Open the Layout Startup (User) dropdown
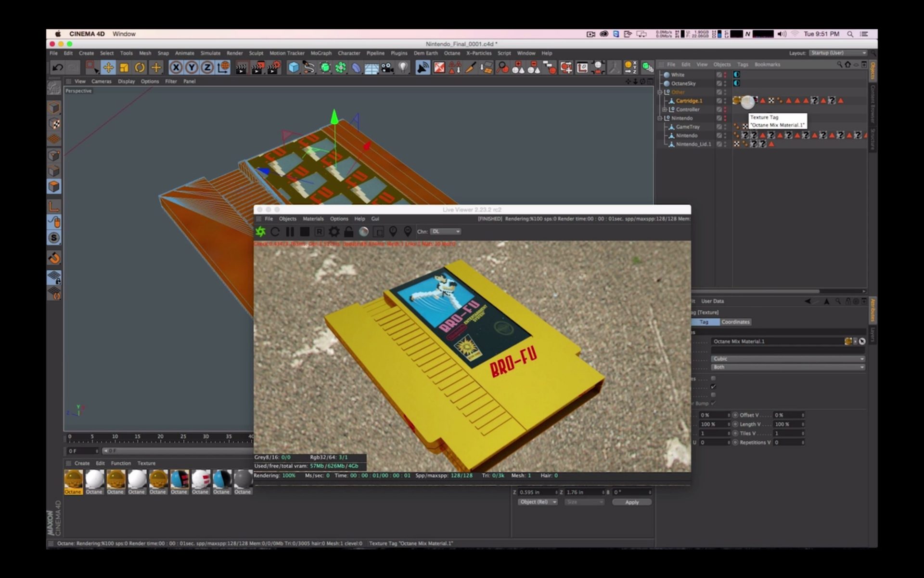Image resolution: width=924 pixels, height=578 pixels. point(838,53)
